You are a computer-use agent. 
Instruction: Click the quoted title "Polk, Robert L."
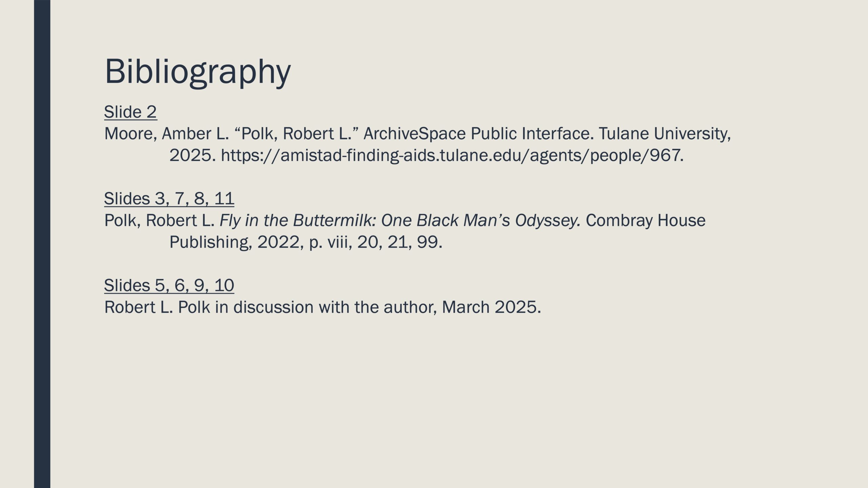[296, 134]
